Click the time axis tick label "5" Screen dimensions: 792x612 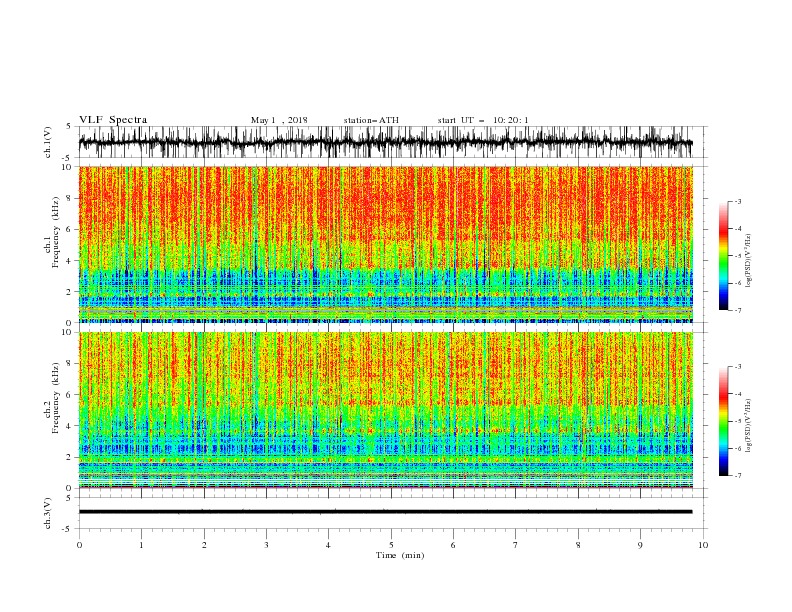(391, 545)
